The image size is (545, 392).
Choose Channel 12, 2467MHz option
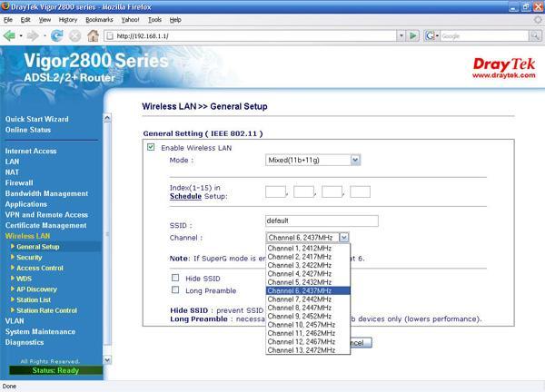click(x=308, y=342)
